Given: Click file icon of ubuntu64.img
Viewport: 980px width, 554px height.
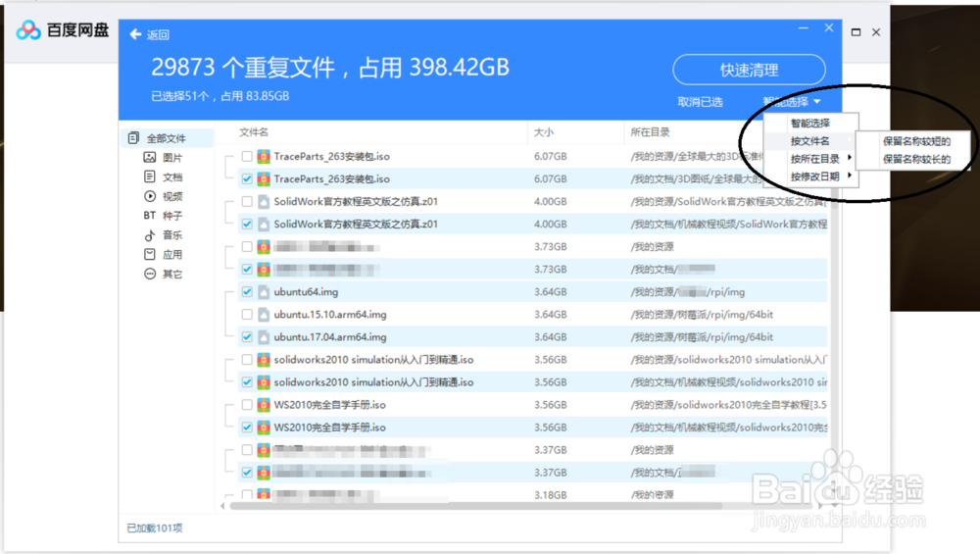Looking at the screenshot, I should 264,292.
